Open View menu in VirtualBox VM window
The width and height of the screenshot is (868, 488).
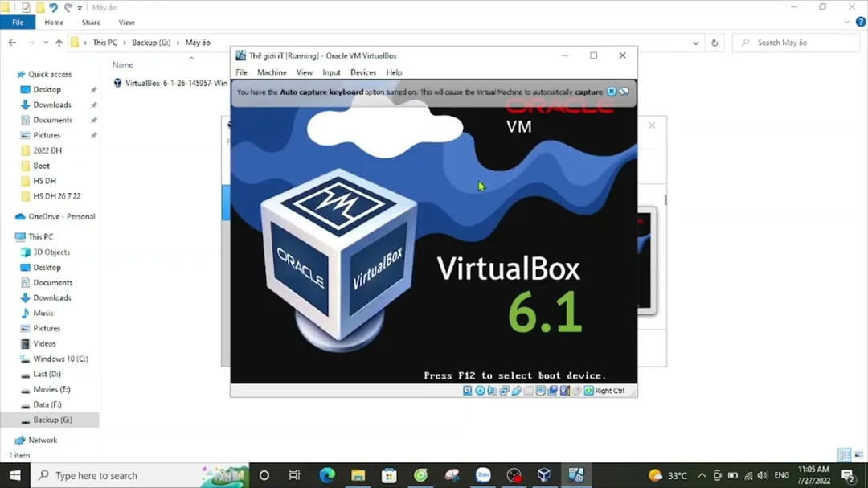(x=304, y=72)
